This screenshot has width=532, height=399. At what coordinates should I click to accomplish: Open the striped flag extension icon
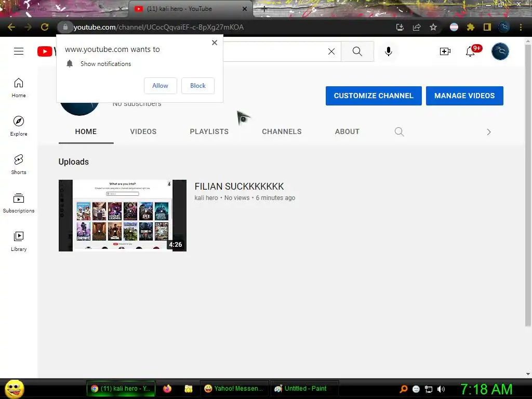[x=454, y=27]
